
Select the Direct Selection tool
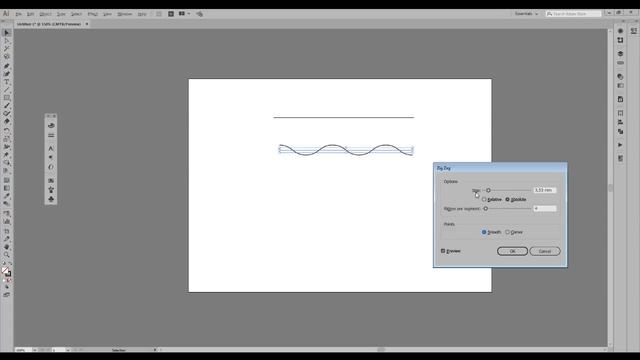tap(7, 41)
